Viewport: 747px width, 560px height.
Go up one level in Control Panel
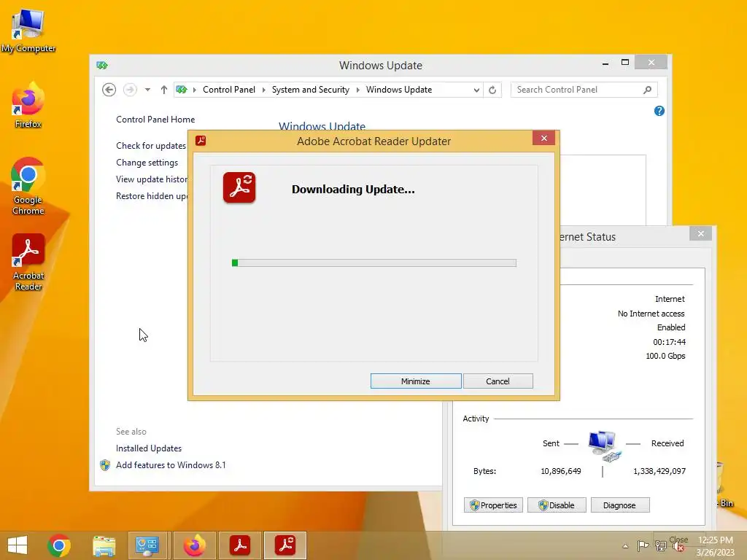pos(164,90)
